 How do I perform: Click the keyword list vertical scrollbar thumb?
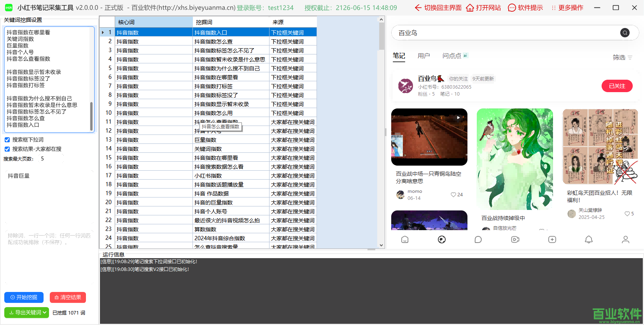pyautogui.click(x=91, y=116)
